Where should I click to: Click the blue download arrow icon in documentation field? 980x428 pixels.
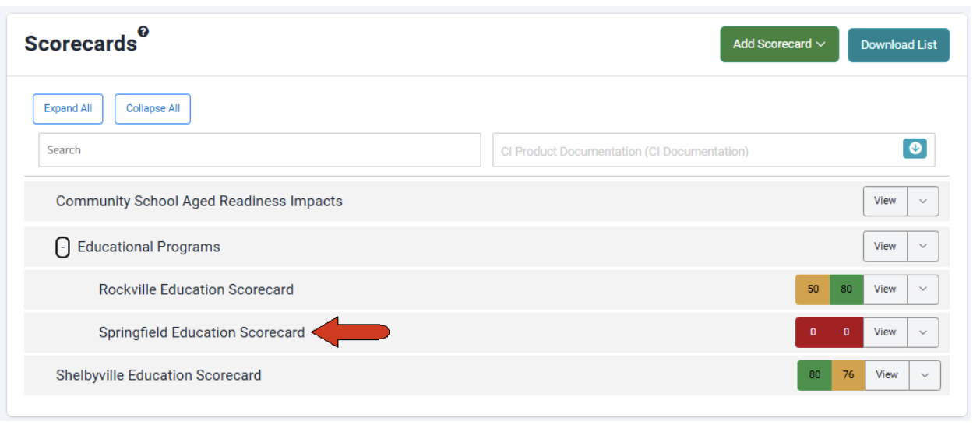coord(915,149)
